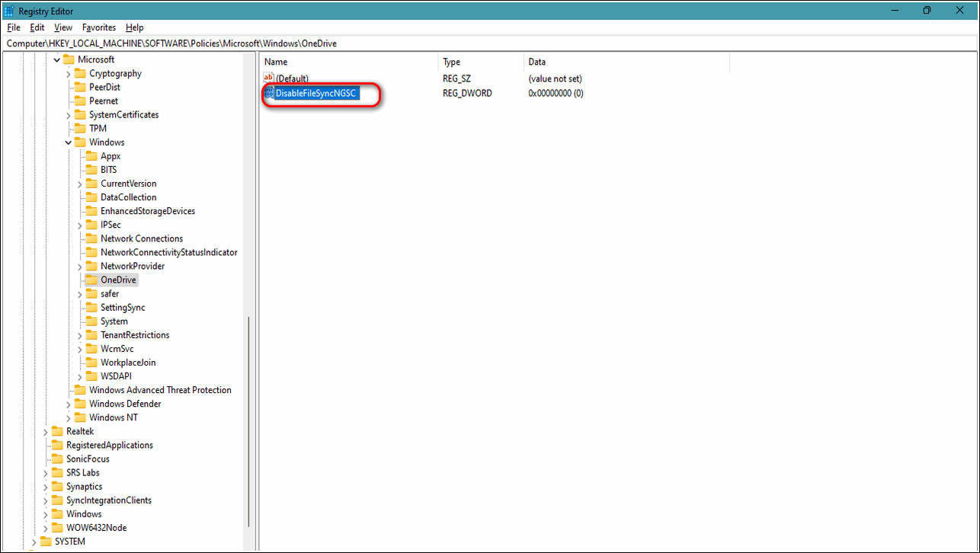Click the (Default) string value icon
This screenshot has height=553, width=980.
tap(268, 78)
